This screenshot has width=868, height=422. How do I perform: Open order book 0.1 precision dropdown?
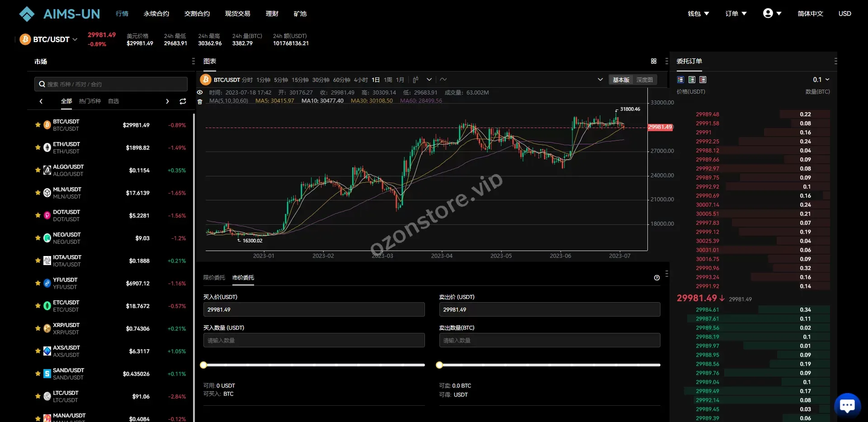[821, 80]
